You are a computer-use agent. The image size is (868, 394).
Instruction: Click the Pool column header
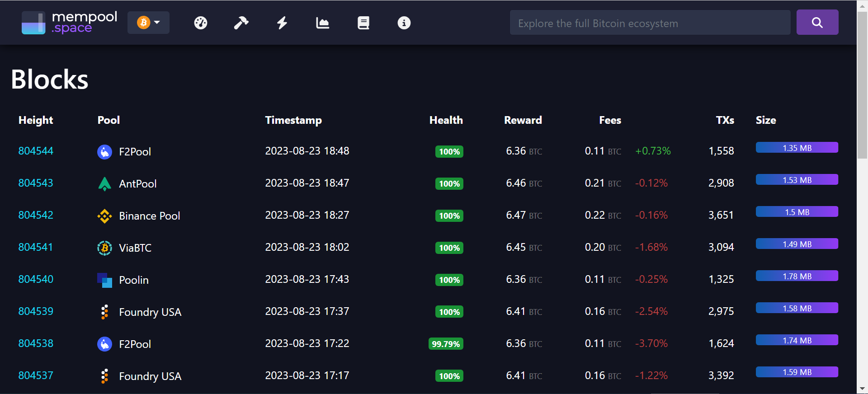tap(108, 120)
